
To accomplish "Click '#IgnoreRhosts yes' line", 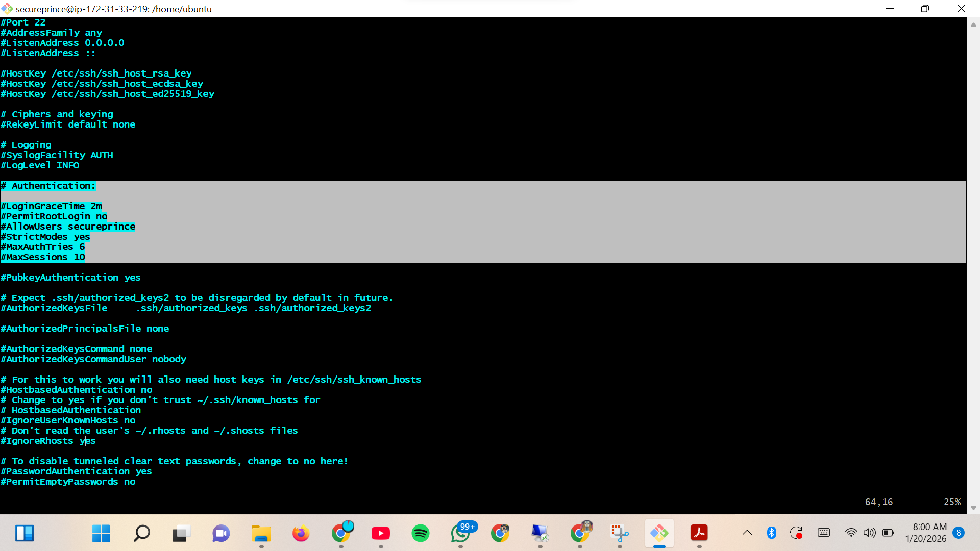I will (x=48, y=441).
